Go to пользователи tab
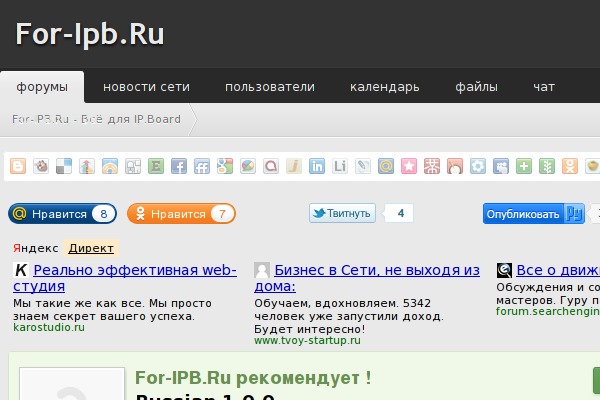Viewport: 600px width, 400px height. point(270,87)
